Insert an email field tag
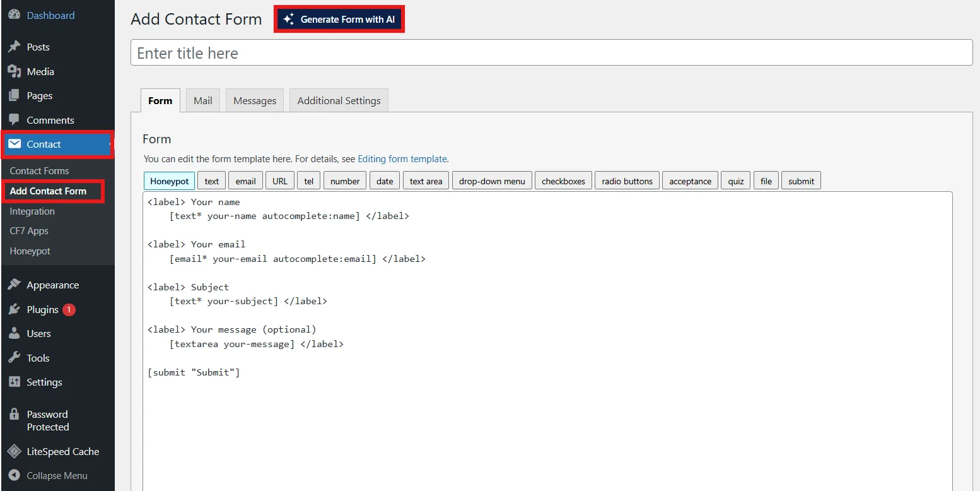This screenshot has width=980, height=491. [245, 181]
